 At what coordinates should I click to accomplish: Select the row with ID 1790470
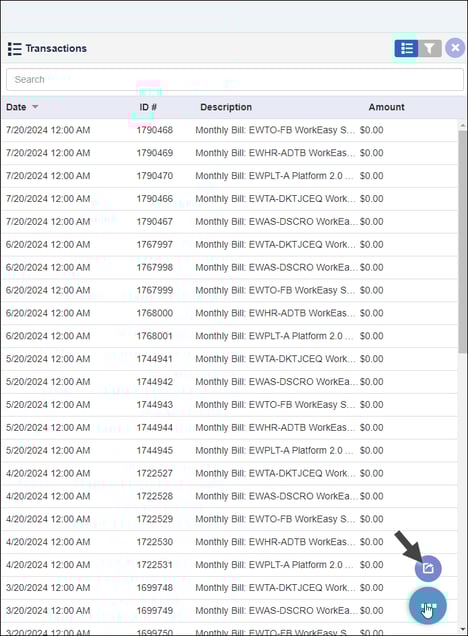[229, 176]
